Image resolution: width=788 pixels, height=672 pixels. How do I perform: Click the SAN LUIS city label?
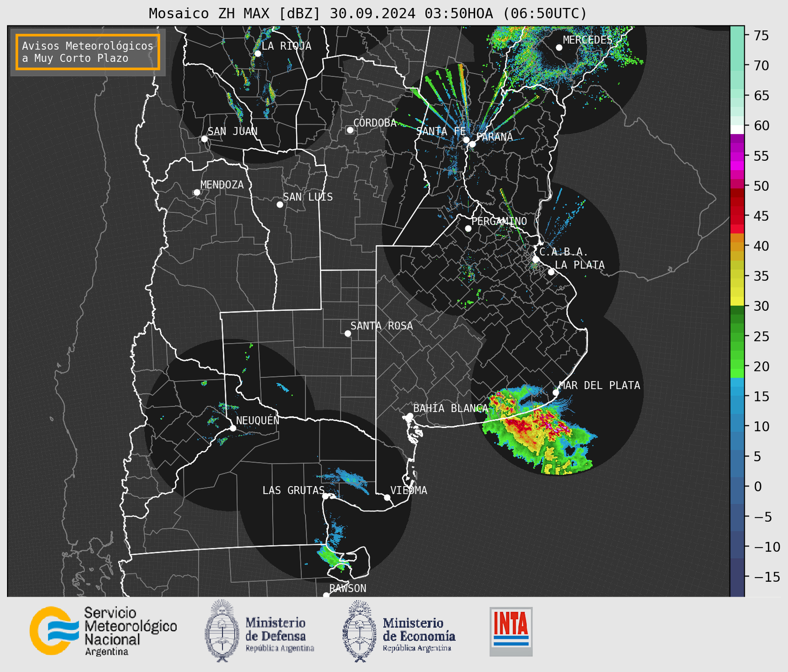pyautogui.click(x=308, y=197)
